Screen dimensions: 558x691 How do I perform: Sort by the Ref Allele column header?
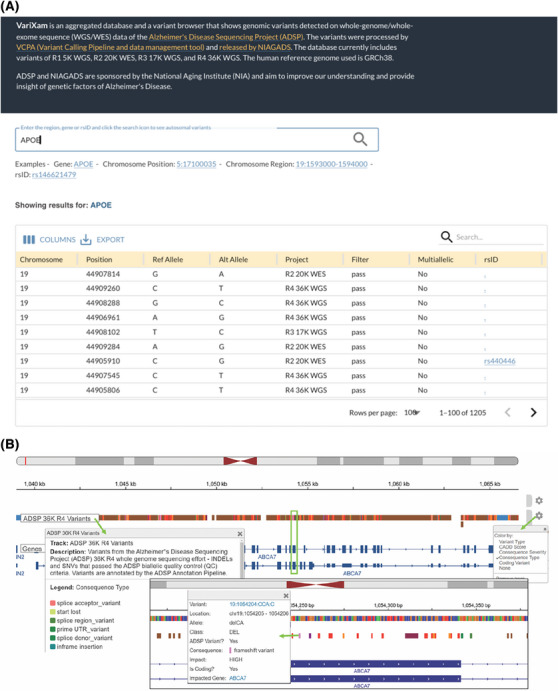tap(167, 260)
